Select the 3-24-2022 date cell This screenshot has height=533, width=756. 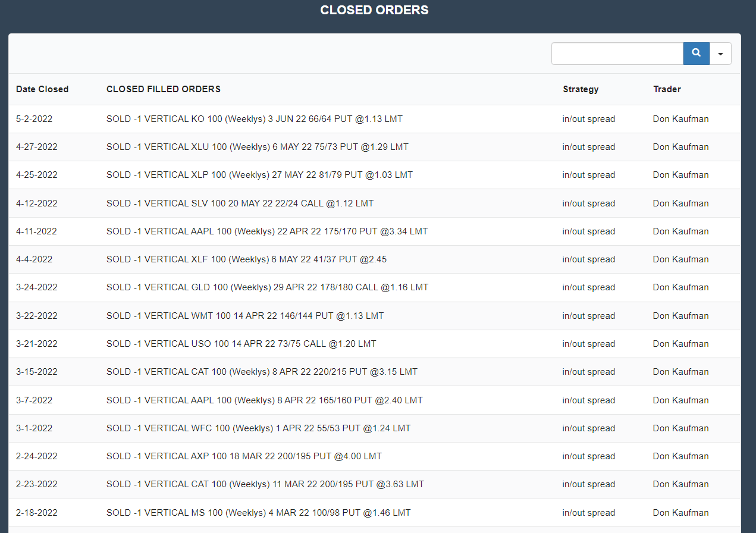click(x=37, y=287)
